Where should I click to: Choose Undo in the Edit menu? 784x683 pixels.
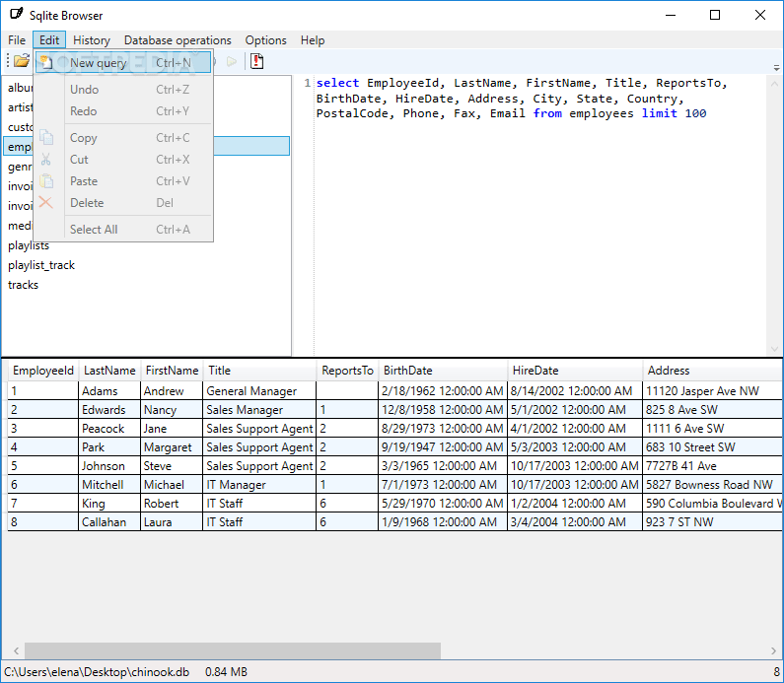123,90
